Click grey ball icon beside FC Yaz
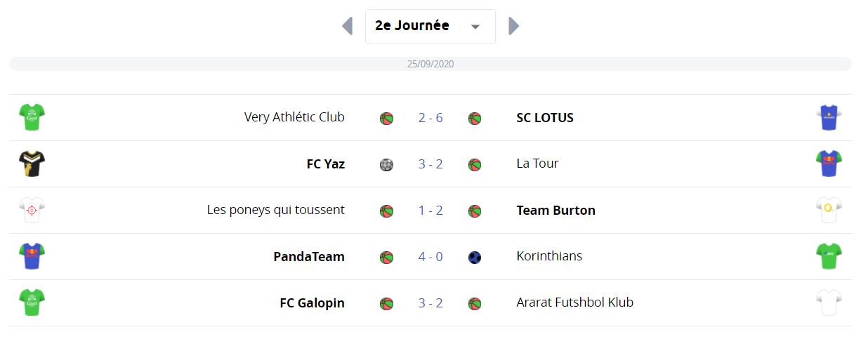The height and width of the screenshot is (339, 868). pyautogui.click(x=386, y=165)
